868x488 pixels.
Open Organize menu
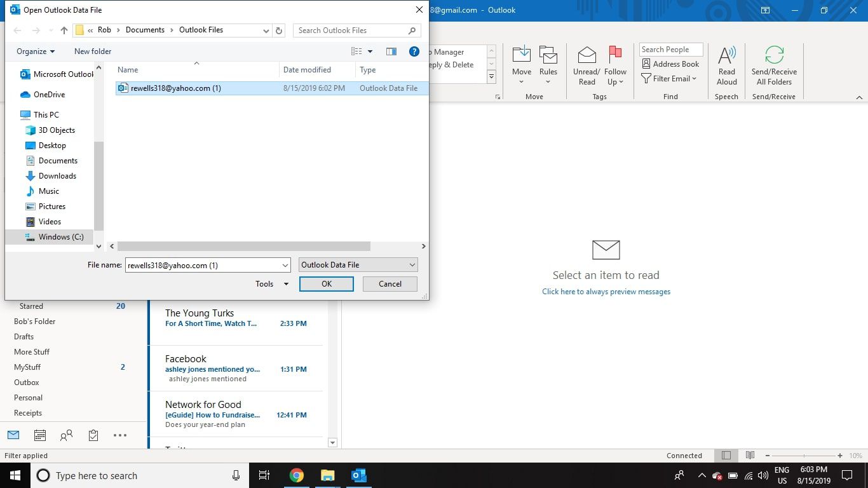[36, 51]
